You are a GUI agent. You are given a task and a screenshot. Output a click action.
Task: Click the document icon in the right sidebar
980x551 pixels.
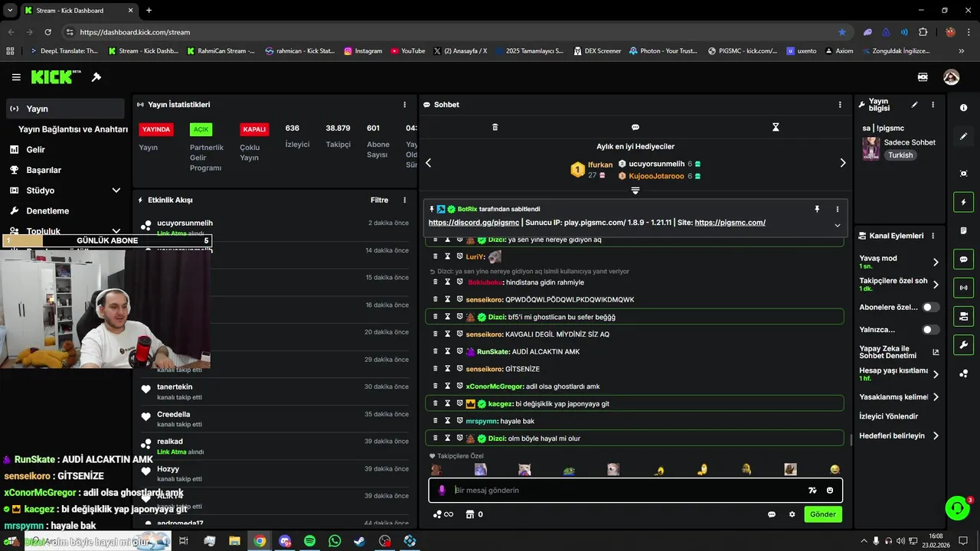[x=963, y=231]
